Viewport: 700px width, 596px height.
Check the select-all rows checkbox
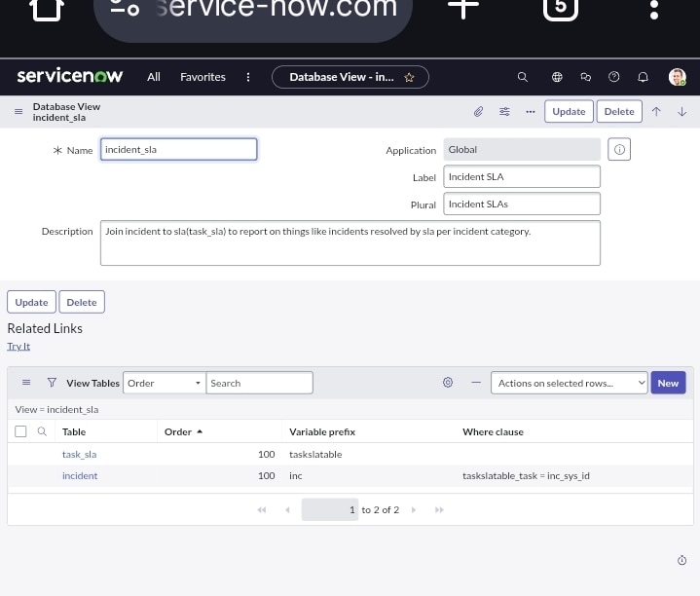pyautogui.click(x=20, y=431)
